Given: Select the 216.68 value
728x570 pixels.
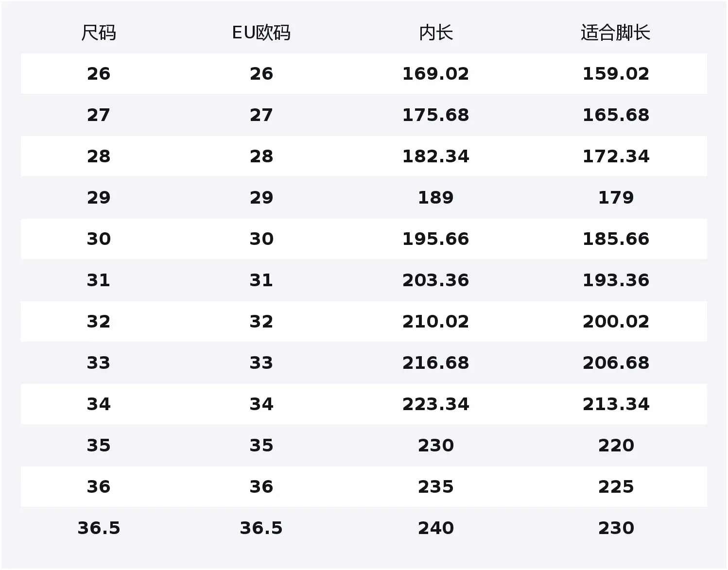Looking at the screenshot, I should [x=435, y=363].
